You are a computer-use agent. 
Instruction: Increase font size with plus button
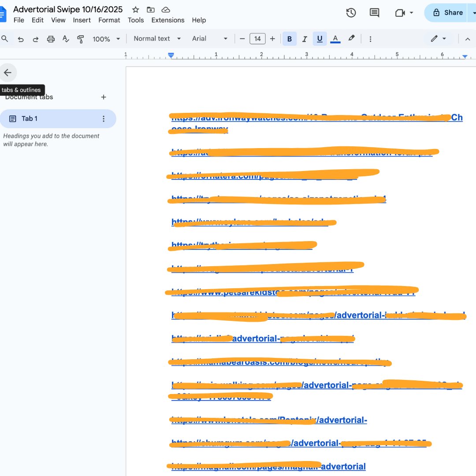coord(273,39)
